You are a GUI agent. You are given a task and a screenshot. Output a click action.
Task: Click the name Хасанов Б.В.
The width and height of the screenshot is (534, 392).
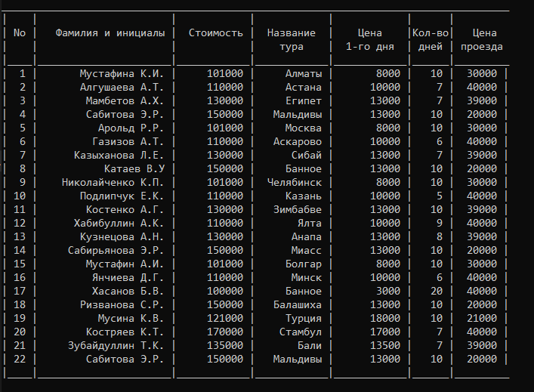tap(128, 292)
